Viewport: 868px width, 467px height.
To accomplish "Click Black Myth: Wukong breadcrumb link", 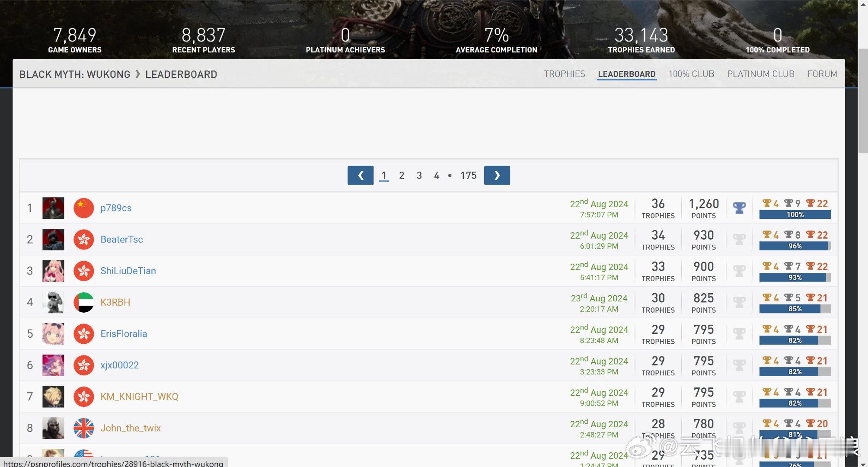I will pyautogui.click(x=75, y=74).
